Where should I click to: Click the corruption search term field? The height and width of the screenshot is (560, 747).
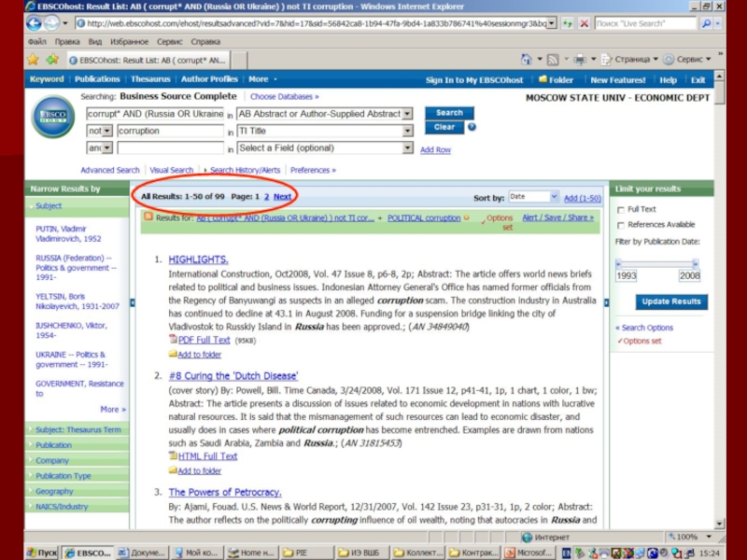click(x=171, y=131)
